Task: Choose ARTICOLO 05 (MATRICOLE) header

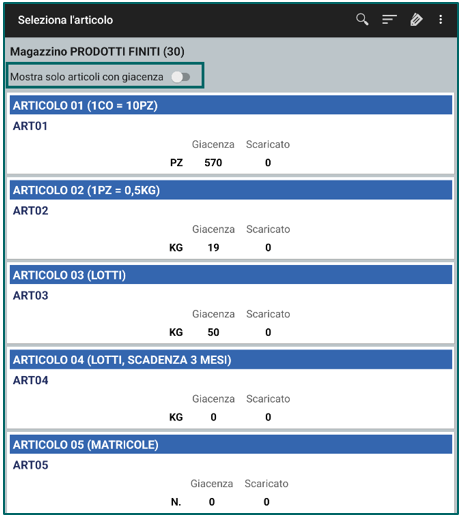Action: tap(231, 444)
